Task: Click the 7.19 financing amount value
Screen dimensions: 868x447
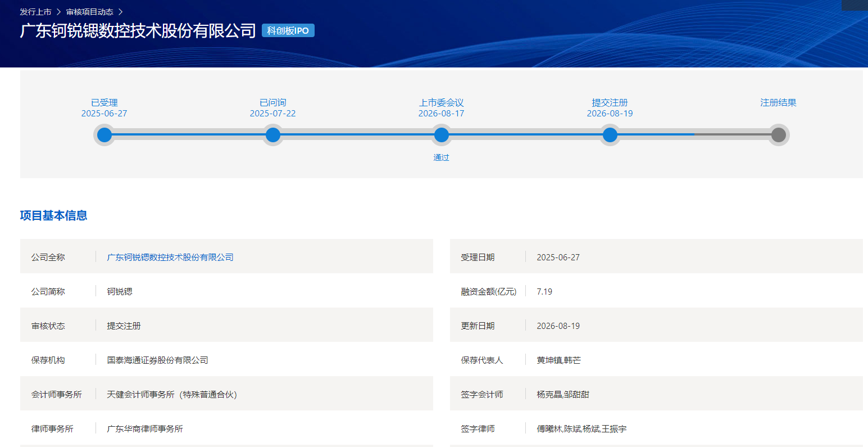Action: 544,292
